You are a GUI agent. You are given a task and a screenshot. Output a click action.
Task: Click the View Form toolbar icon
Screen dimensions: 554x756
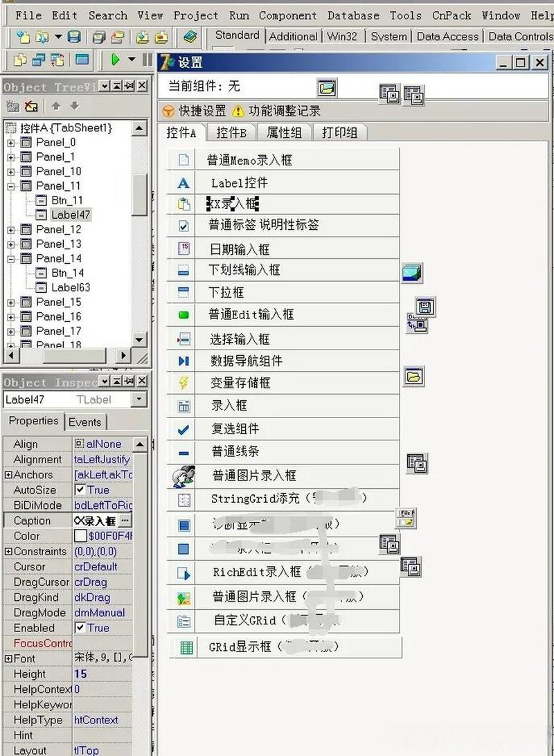pos(39,60)
